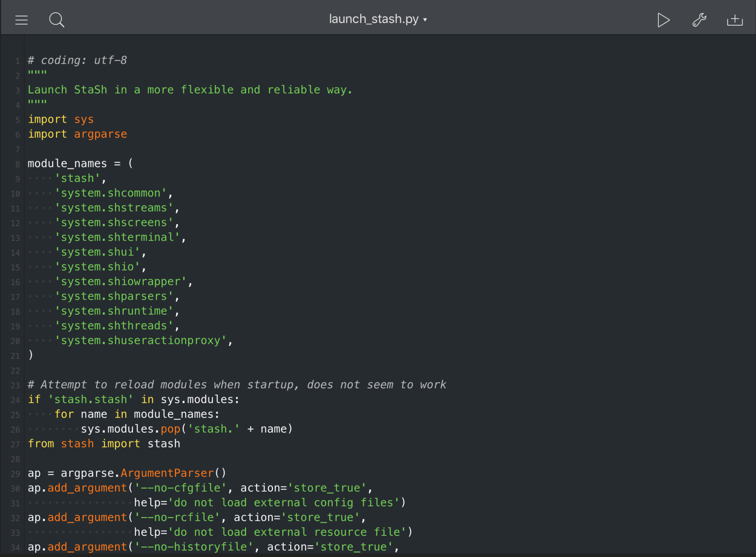Viewport: 756px width, 557px height.
Task: Click line number 24 in the gutter
Action: 15,400
